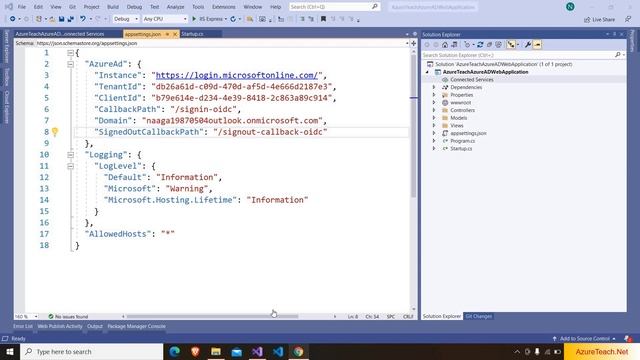Select Connected Services in Solution Explorer
Viewport: 640px width, 360px height.
(471, 80)
